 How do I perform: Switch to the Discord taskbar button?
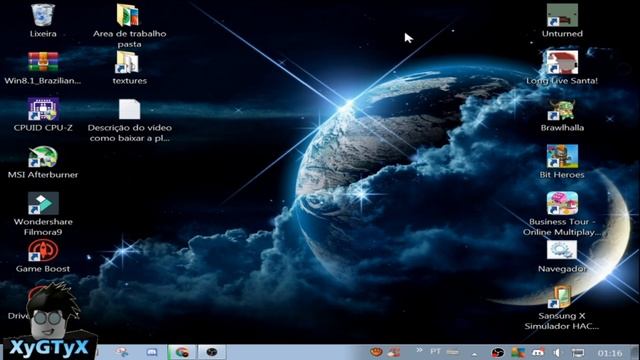pyautogui.click(x=152, y=352)
